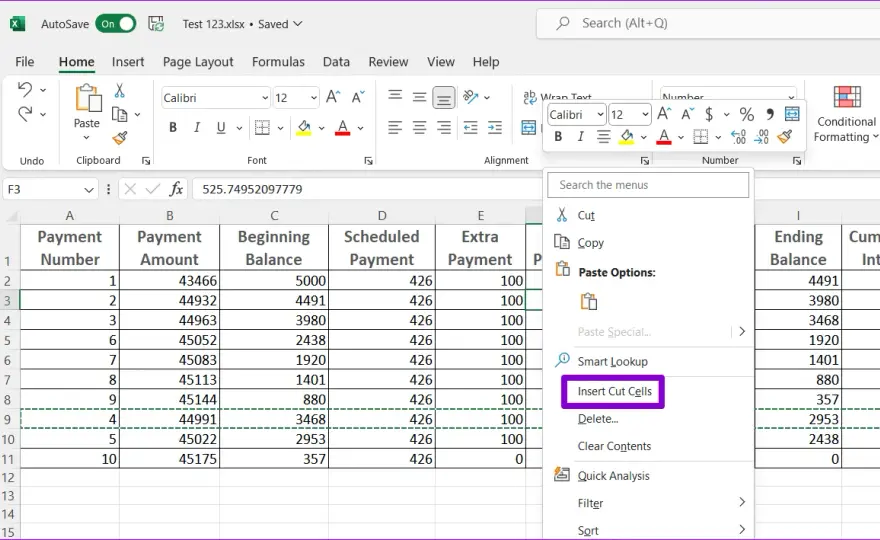Open Conditional Formatting menu
Image resolution: width=880 pixels, height=540 pixels.
tap(846, 114)
